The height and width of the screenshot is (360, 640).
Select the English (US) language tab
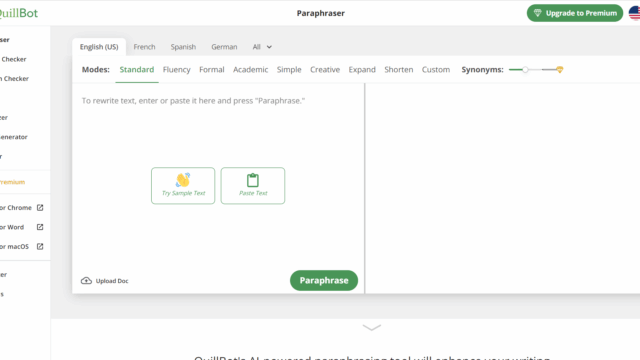pos(99,47)
